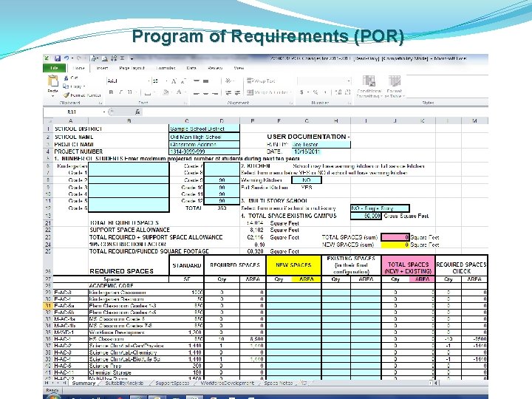Viewport: 532px width, 399px height.
Task: Open the Insert Function fx button
Action: pyautogui.click(x=137, y=112)
